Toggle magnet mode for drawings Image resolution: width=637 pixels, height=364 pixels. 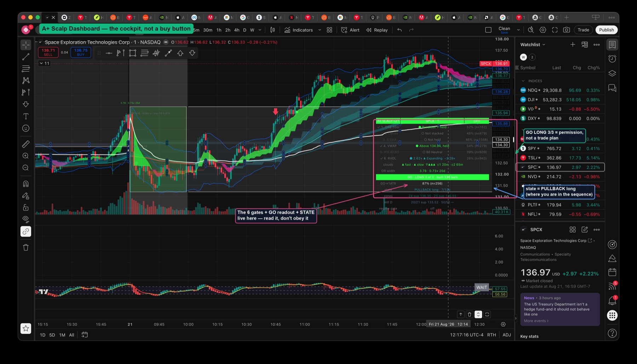pos(26,184)
